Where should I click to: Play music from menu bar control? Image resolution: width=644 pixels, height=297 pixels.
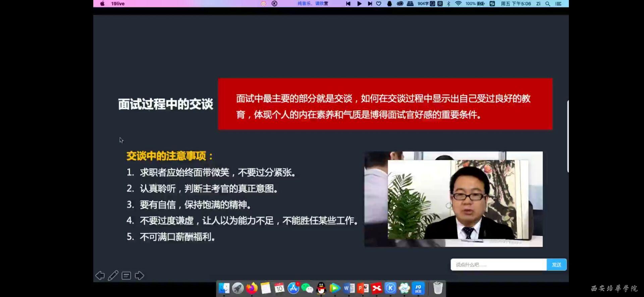[359, 4]
